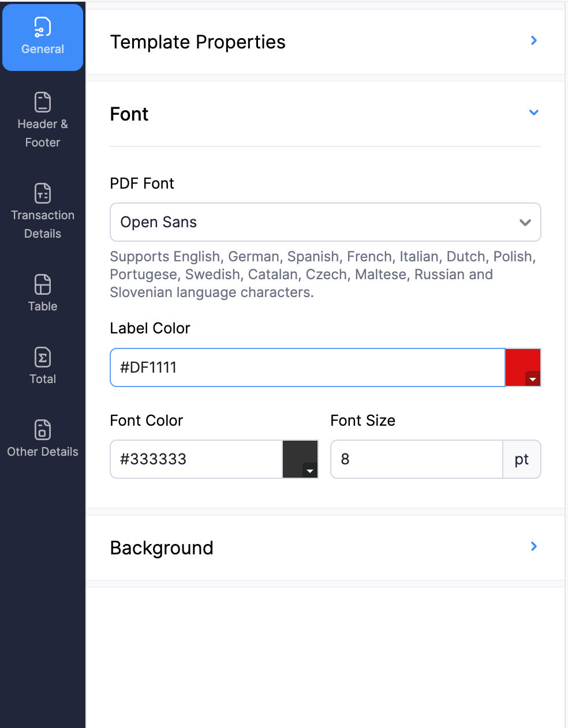Click the pt unit label beside Font Size

(x=521, y=459)
